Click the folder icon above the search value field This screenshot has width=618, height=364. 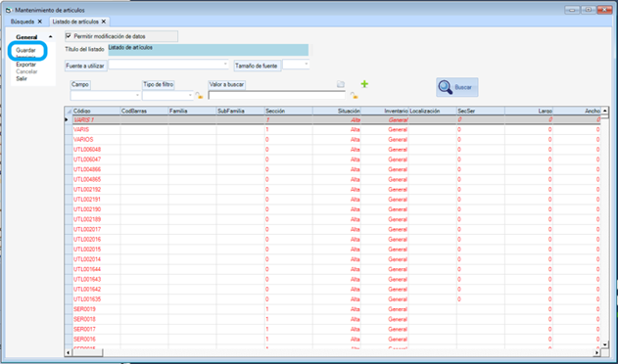pos(341,84)
